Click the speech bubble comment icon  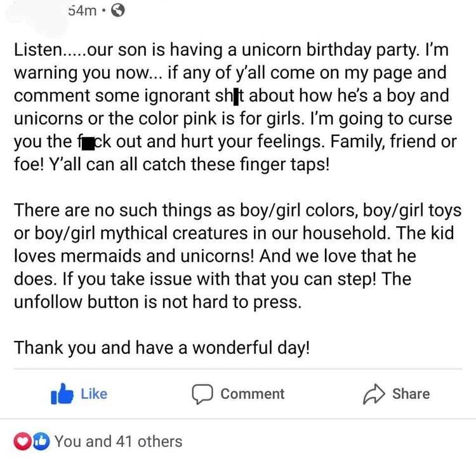(202, 394)
